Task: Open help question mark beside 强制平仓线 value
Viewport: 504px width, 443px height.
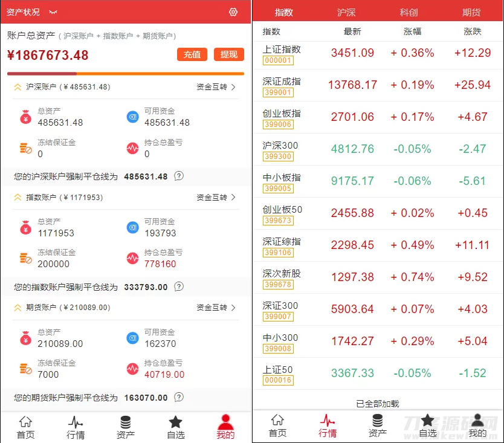Action: pyautogui.click(x=179, y=176)
